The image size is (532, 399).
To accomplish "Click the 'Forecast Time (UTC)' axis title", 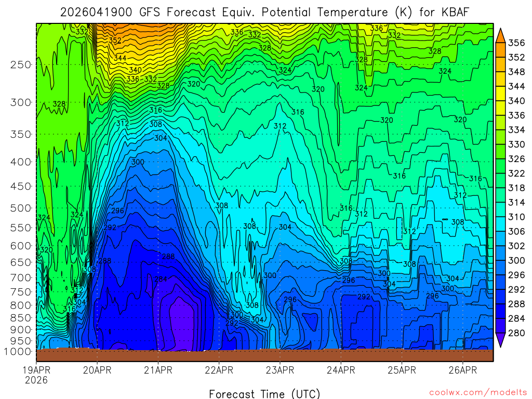I will 264,394.
